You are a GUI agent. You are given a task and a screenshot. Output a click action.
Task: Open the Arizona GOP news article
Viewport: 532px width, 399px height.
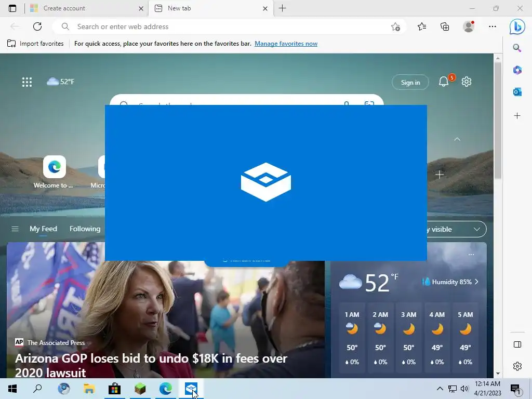pyautogui.click(x=151, y=365)
